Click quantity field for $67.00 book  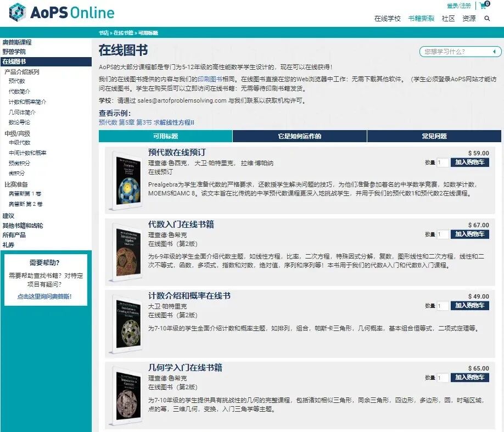(x=443, y=234)
